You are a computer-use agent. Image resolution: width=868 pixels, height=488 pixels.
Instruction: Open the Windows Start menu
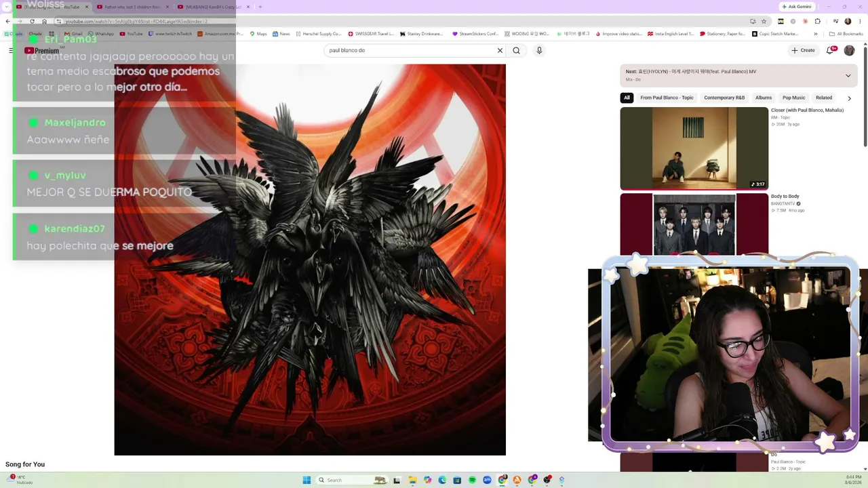pyautogui.click(x=307, y=480)
